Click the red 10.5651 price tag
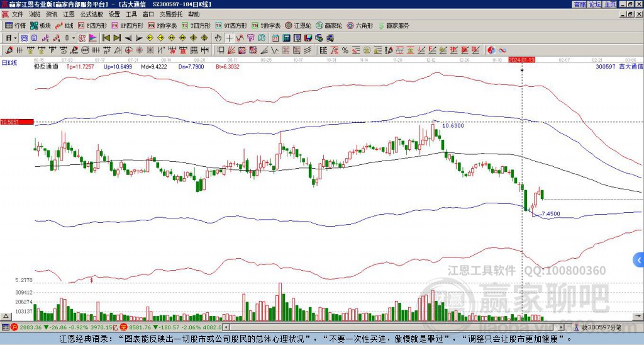This screenshot has width=644, height=345. click(17, 122)
